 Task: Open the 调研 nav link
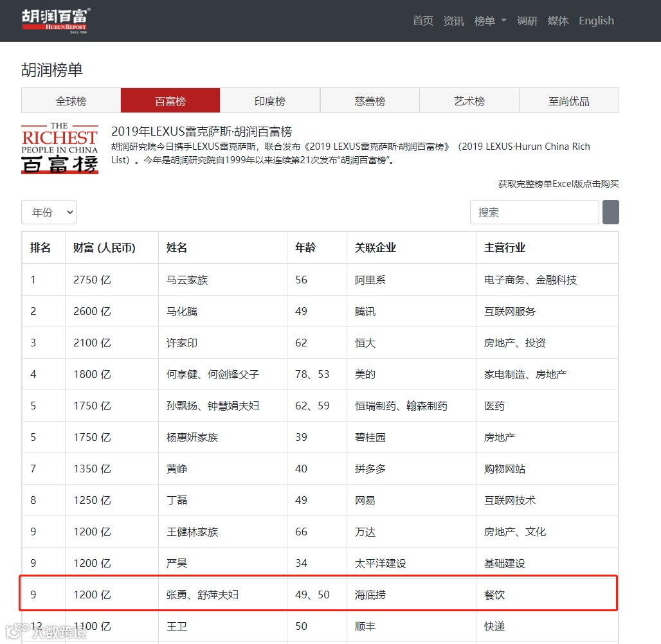click(x=527, y=21)
